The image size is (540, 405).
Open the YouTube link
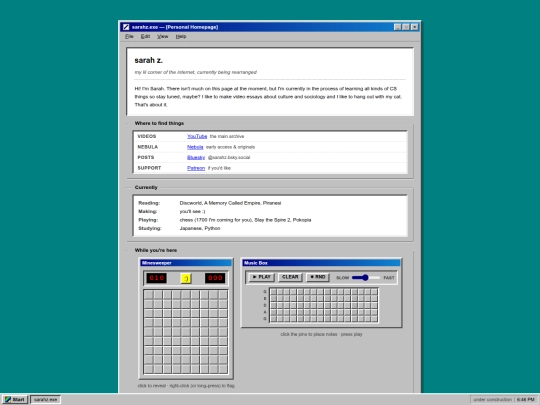(197, 136)
